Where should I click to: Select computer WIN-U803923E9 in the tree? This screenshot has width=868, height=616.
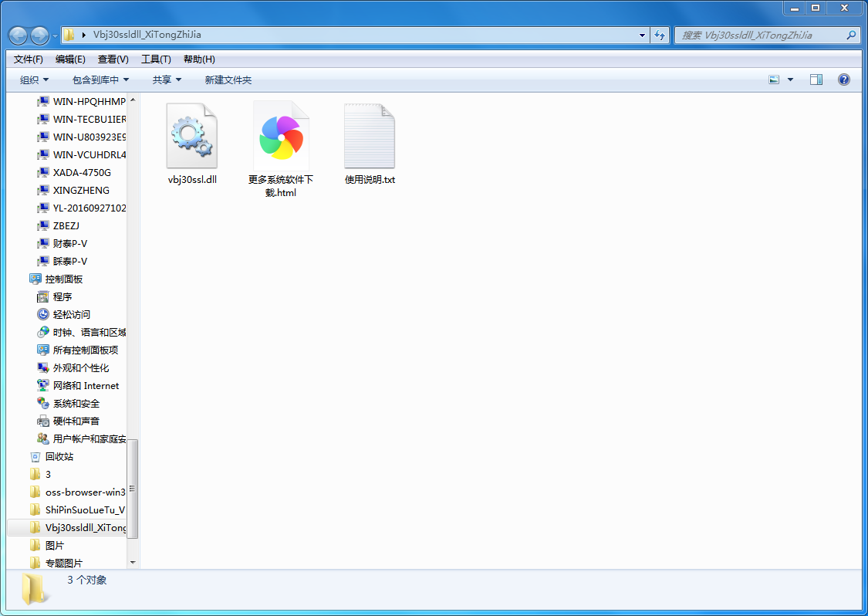(81, 137)
